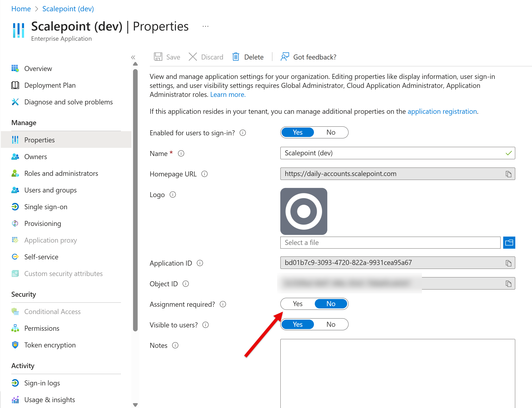Go to Users and groups section
The width and height of the screenshot is (532, 408).
(50, 190)
